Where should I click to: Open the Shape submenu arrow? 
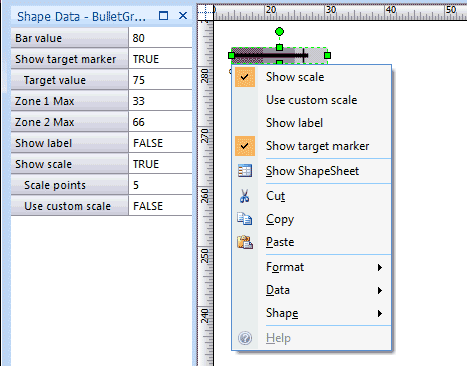click(380, 314)
